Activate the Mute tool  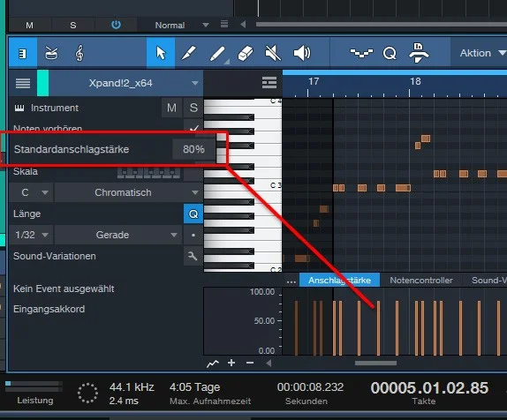[273, 53]
